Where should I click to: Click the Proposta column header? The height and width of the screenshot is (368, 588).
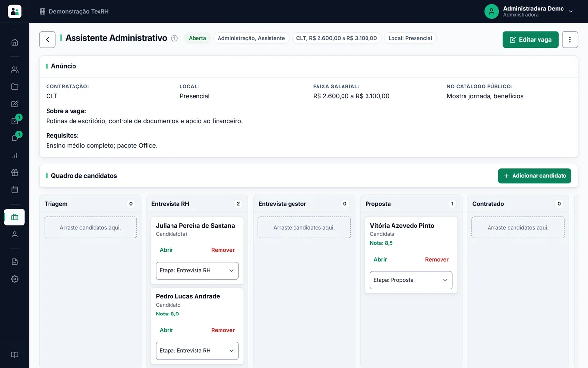(378, 204)
